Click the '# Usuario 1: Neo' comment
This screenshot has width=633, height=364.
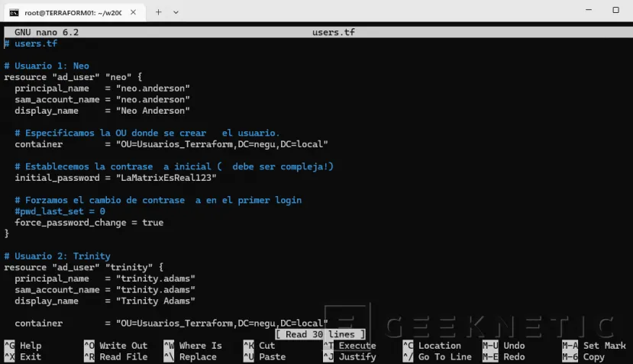[x=47, y=66]
